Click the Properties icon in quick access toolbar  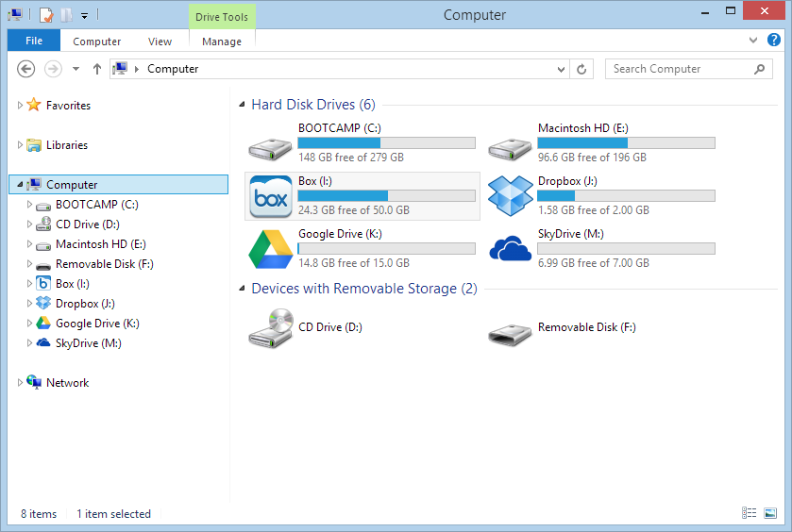[x=46, y=15]
